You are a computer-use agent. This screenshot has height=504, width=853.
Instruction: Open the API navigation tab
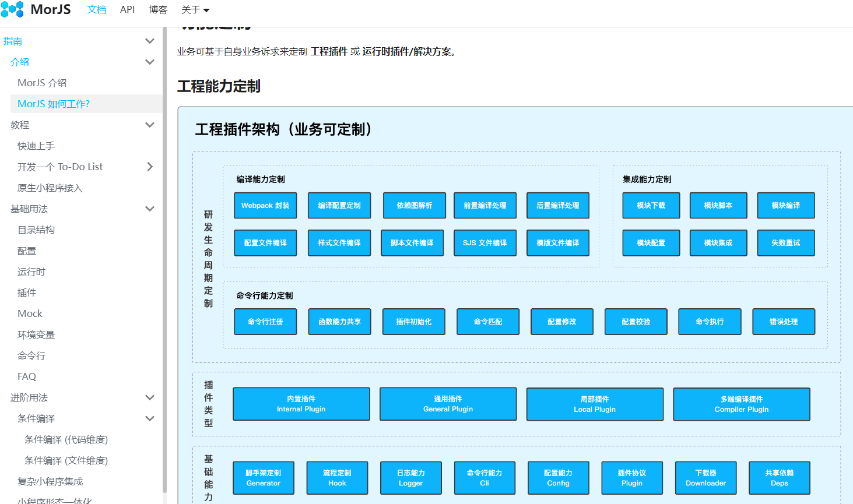(x=127, y=9)
